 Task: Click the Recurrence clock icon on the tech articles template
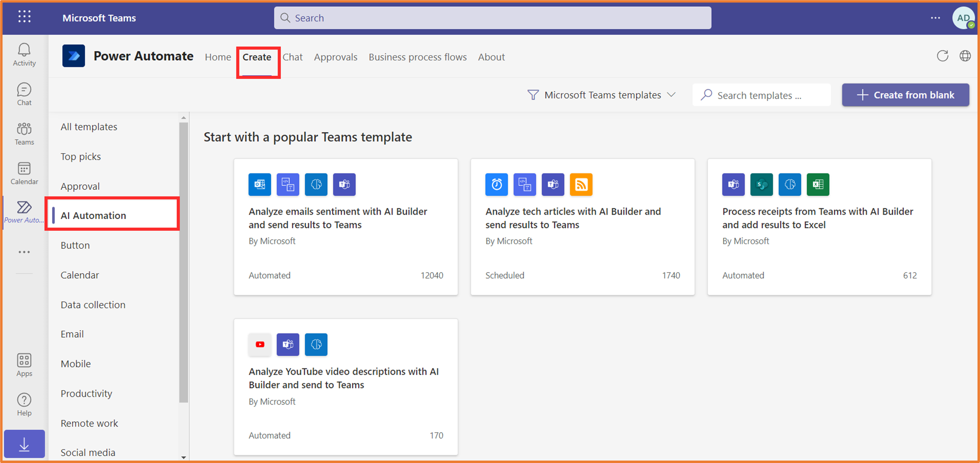496,184
